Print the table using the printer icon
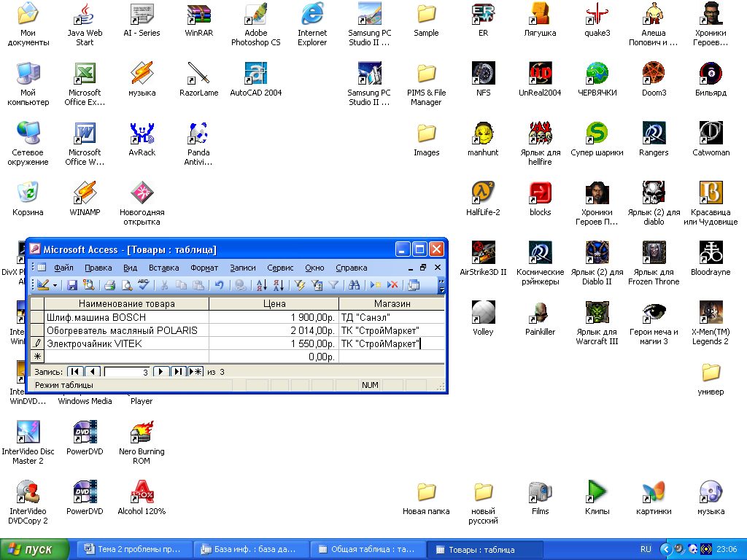Image resolution: width=747 pixels, height=560 pixels. coord(109,285)
